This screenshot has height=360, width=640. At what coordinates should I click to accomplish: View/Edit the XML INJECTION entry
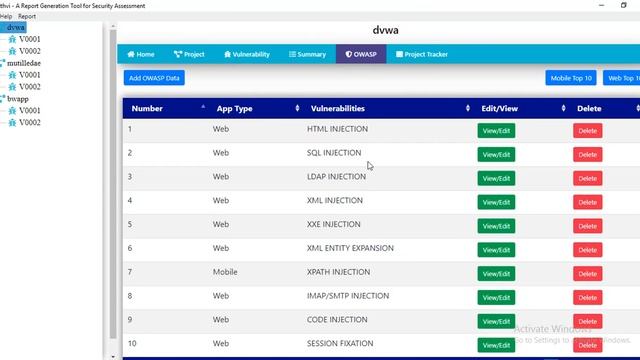coord(496,202)
